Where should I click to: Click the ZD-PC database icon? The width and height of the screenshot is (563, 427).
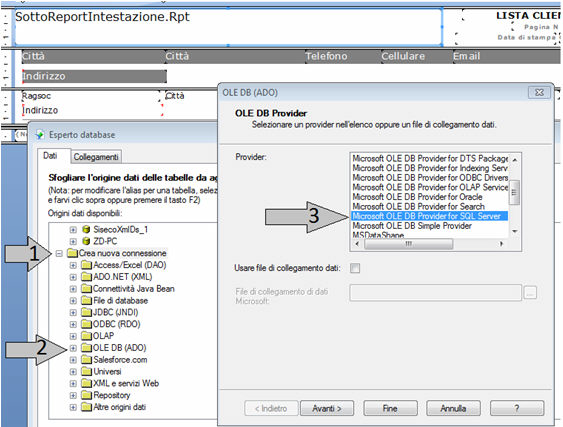click(x=86, y=241)
